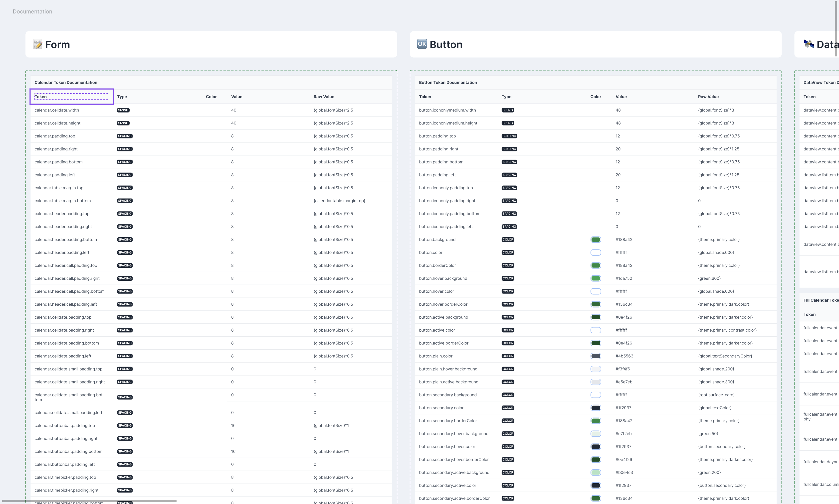Click the FullCalendar table Token header

(x=810, y=314)
